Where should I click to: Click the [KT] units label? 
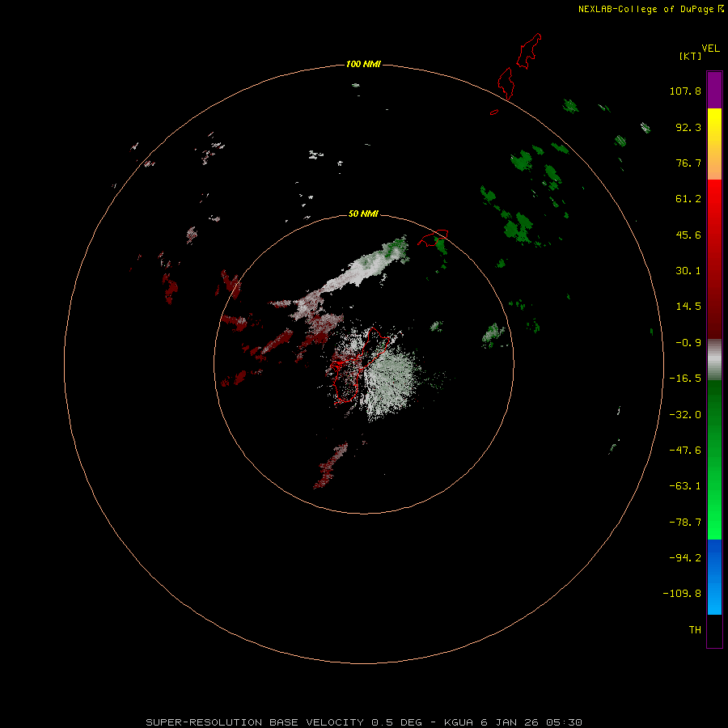pos(690,56)
